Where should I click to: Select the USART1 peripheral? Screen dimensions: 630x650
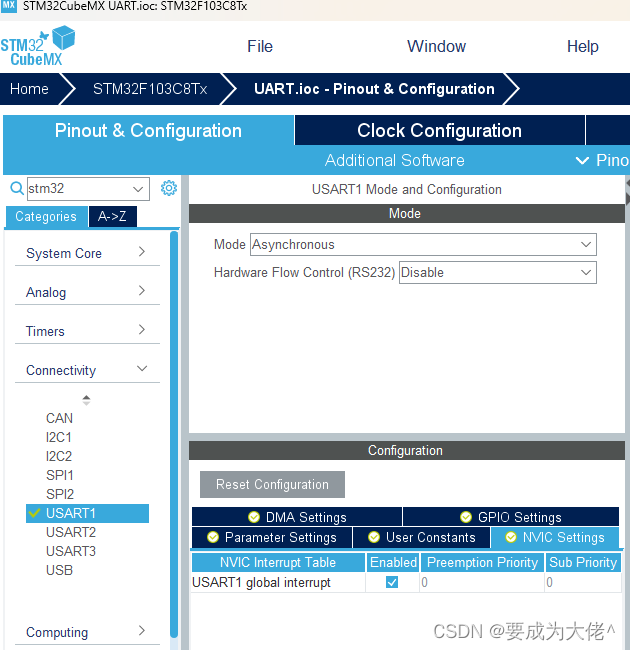(87, 513)
